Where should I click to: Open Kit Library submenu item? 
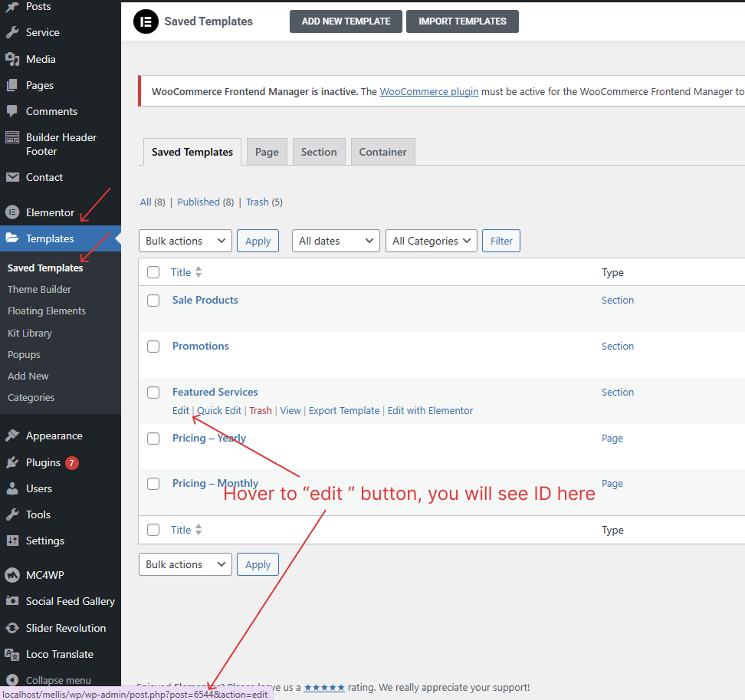(x=30, y=333)
